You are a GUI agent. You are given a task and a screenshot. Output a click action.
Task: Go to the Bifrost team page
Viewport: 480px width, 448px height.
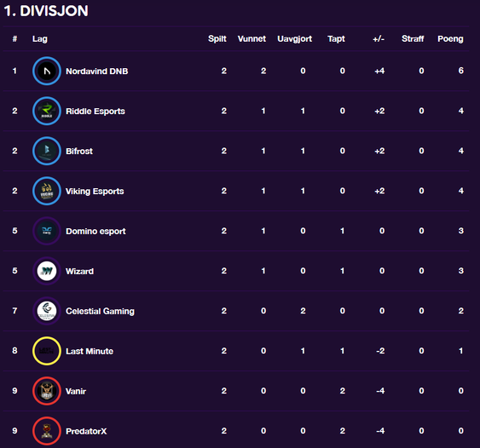click(79, 151)
